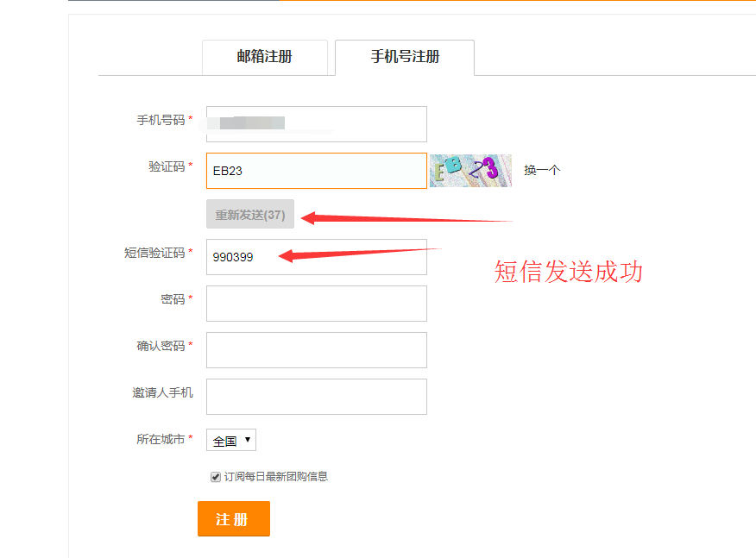Uncheck the 订阅每日最新团购信息 checkbox
The image size is (756, 558).
[216, 477]
